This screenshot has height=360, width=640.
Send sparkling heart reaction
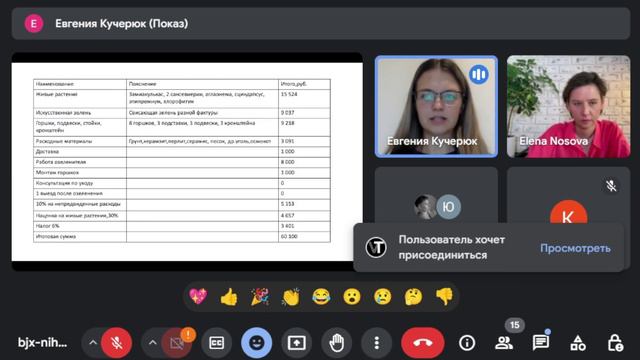(x=198, y=296)
